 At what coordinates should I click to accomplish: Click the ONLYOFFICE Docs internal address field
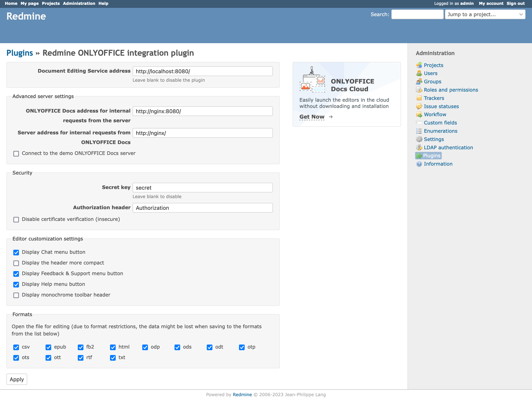[x=203, y=111]
